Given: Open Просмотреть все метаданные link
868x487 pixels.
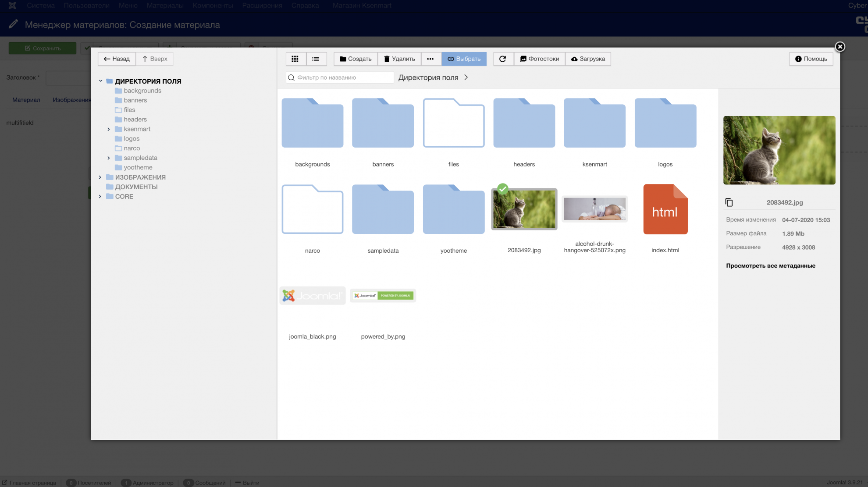Looking at the screenshot, I should point(770,266).
